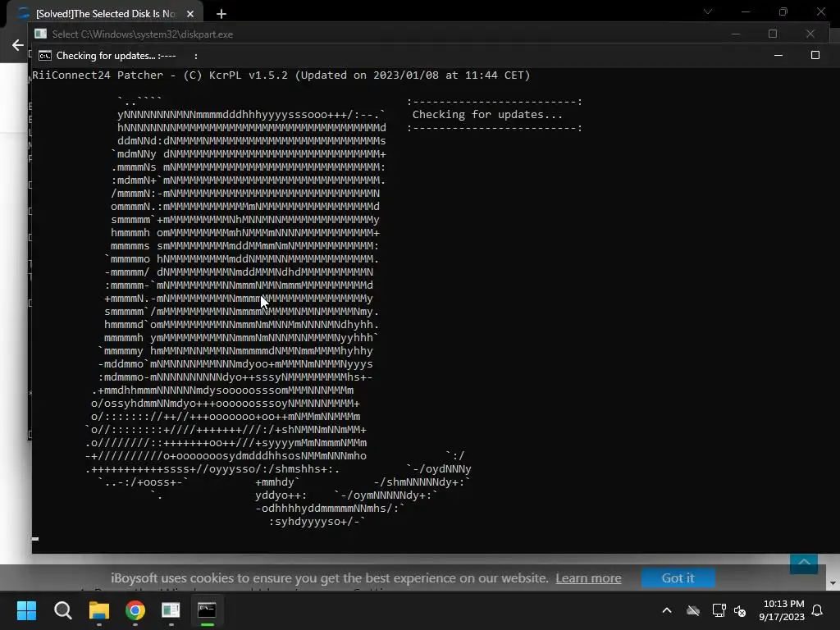Click the page scrollbar down arrow

click(833, 583)
